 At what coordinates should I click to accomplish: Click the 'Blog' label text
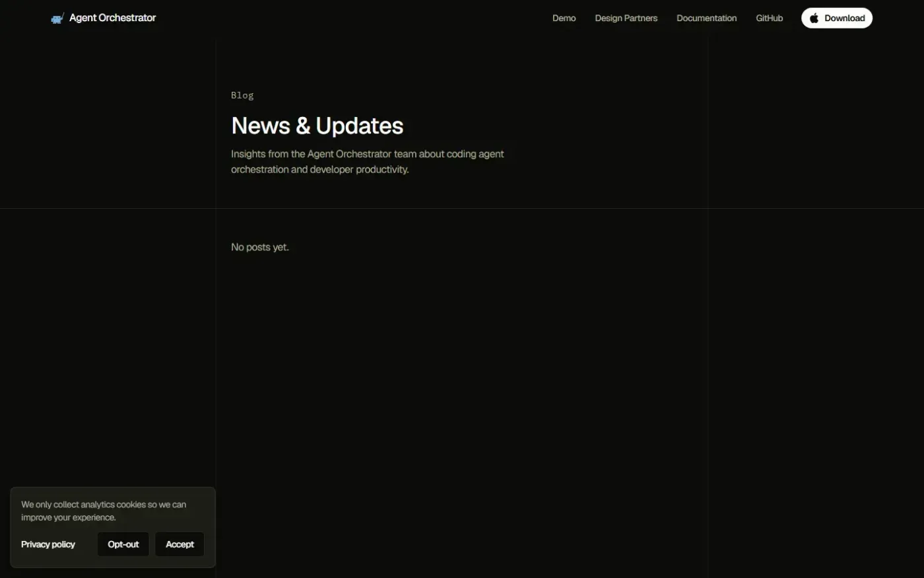point(242,95)
